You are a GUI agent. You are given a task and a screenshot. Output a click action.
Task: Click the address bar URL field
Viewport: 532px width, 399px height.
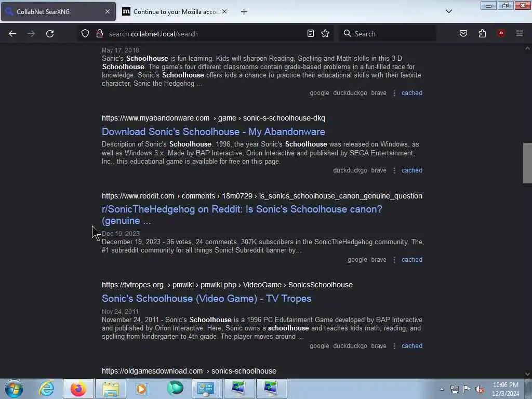tap(205, 34)
